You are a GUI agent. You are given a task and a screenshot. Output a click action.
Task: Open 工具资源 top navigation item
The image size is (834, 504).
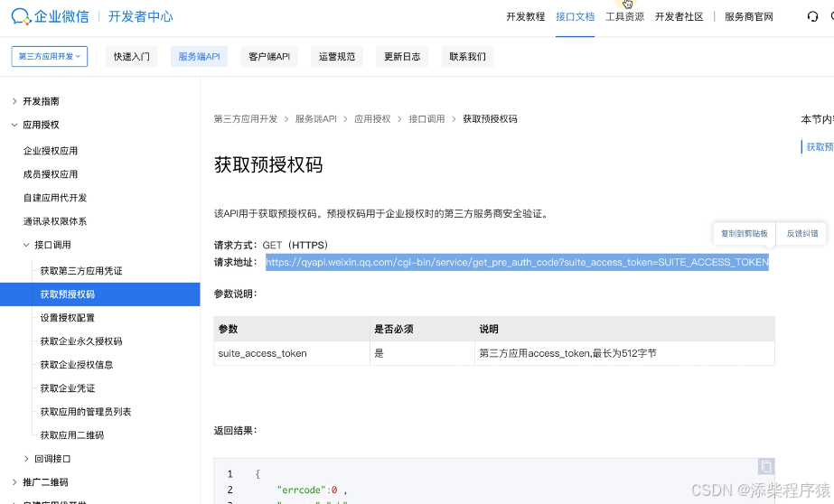point(624,17)
